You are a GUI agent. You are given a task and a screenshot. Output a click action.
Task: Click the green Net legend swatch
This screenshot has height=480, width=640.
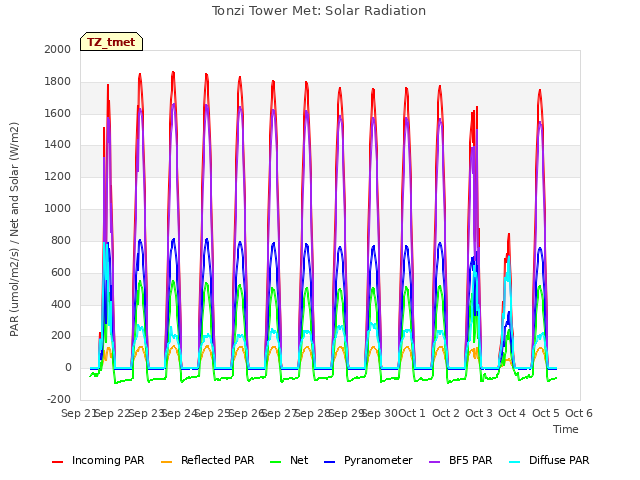tap(276, 462)
